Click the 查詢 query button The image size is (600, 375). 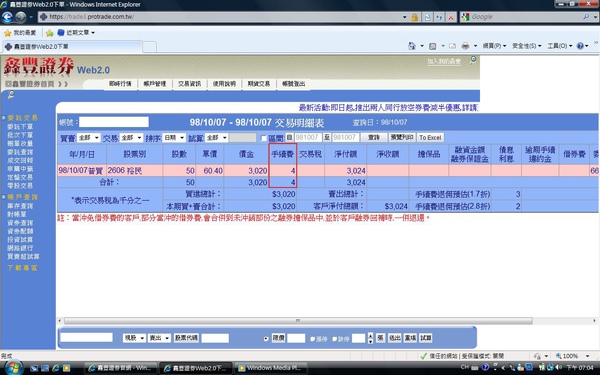click(x=374, y=137)
